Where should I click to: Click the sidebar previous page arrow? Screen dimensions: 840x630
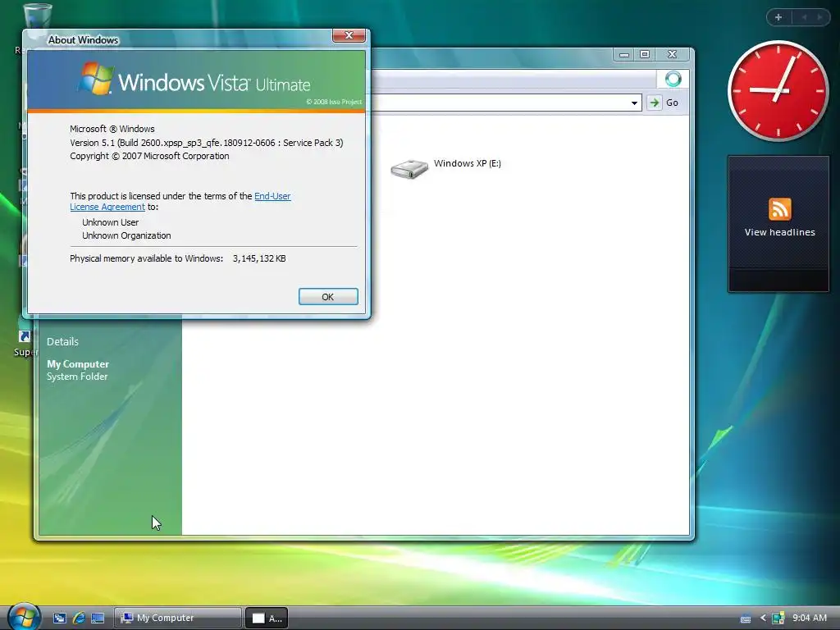tap(804, 17)
